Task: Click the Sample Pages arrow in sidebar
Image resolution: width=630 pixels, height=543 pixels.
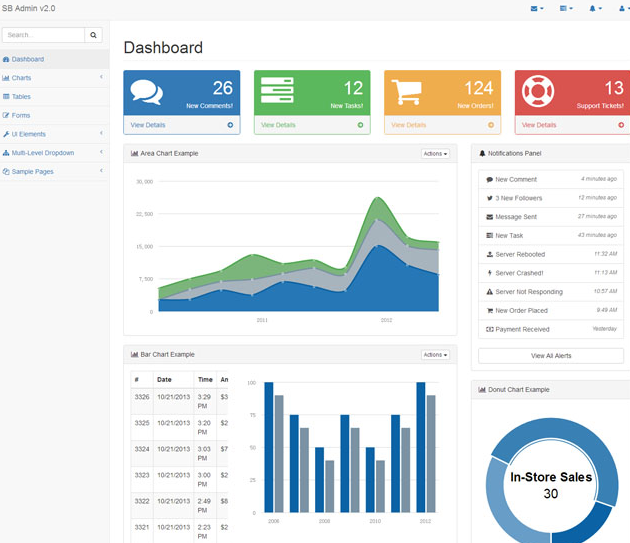Action: (x=101, y=170)
